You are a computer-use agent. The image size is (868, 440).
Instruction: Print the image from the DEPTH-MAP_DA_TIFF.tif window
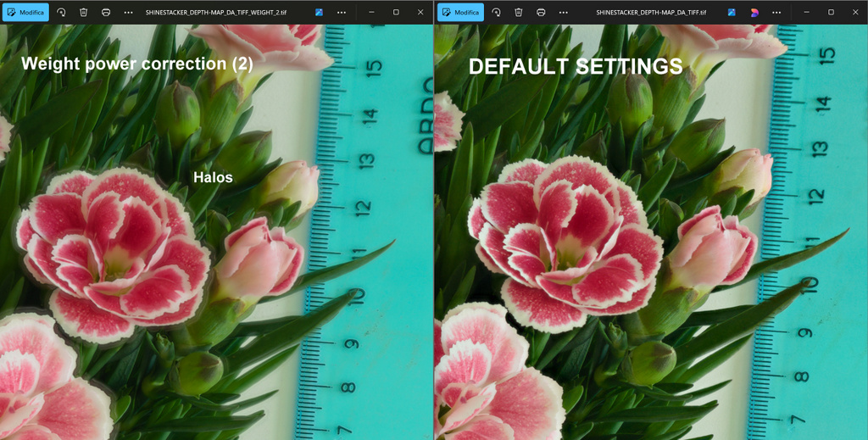point(541,12)
